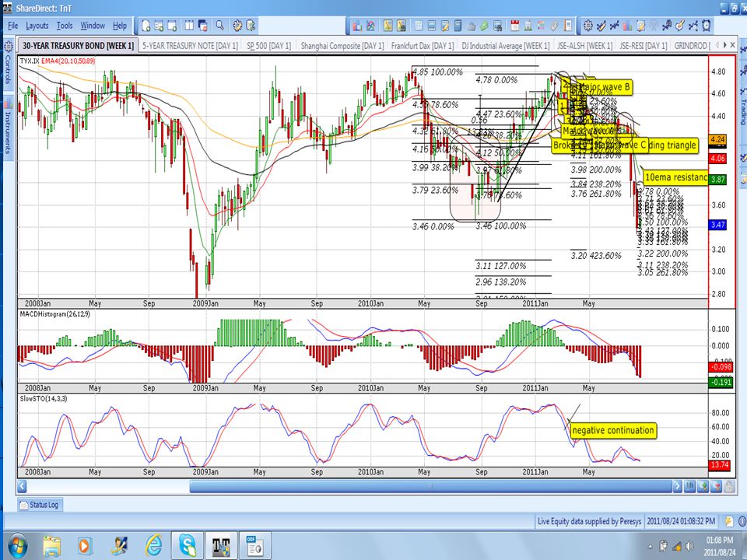Switch to 5-YEAR TREASURY NOTE tab

(190, 46)
